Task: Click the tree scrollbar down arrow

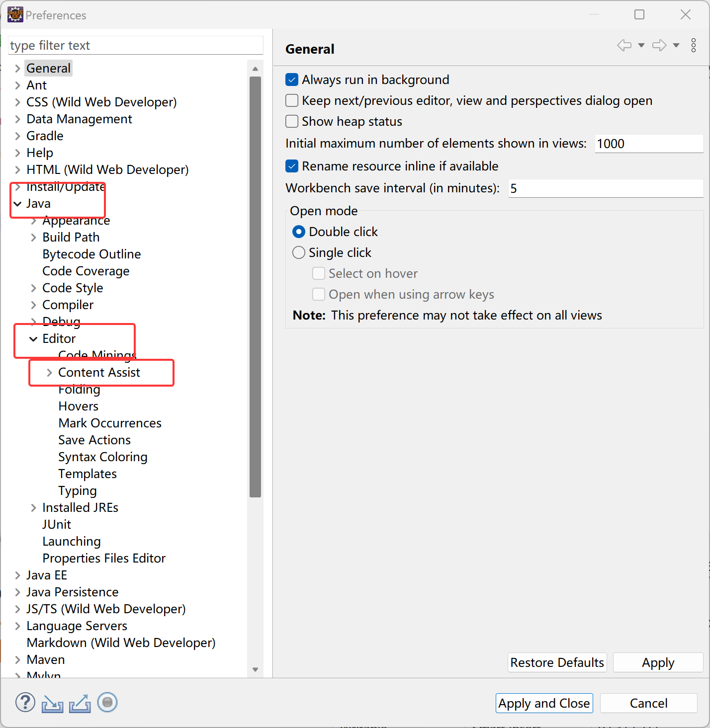Action: point(255,670)
